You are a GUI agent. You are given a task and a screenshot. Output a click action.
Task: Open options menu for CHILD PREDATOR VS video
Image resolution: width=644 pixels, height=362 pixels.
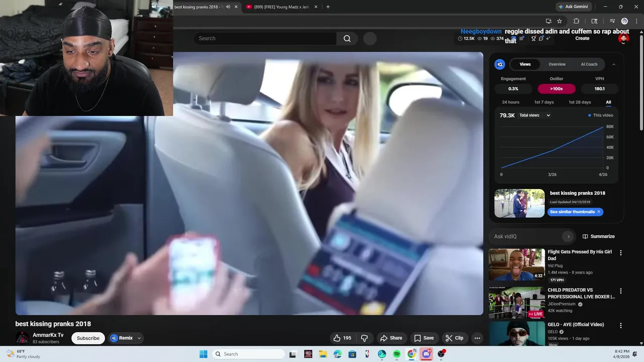pos(620,291)
